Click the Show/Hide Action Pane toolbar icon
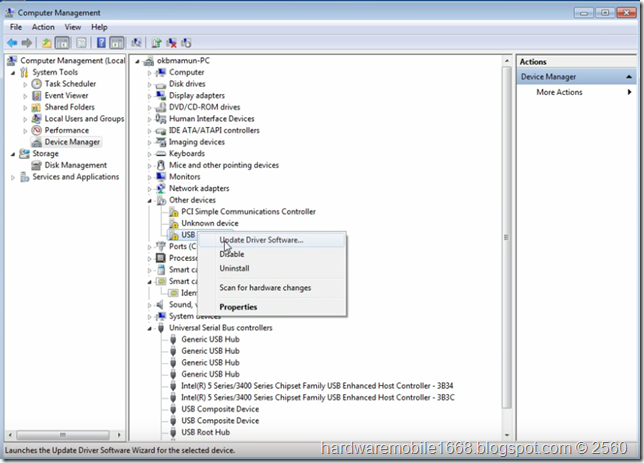Screen dimensions: 644x463 (x=117, y=43)
